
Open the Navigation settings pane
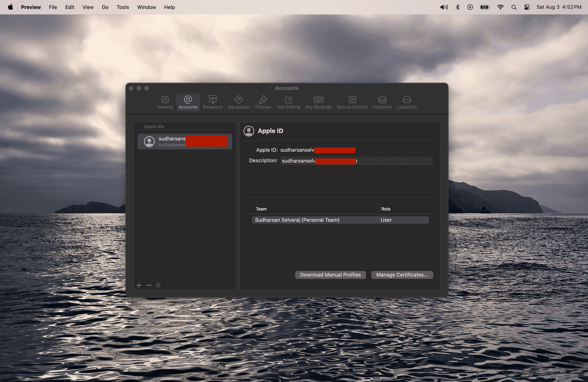pyautogui.click(x=238, y=102)
